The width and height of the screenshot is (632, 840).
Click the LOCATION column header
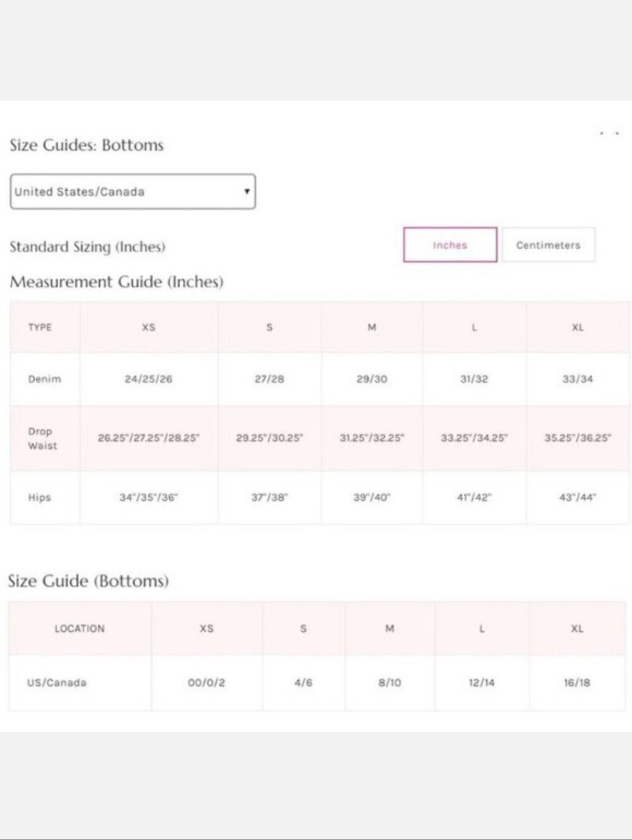(x=80, y=628)
